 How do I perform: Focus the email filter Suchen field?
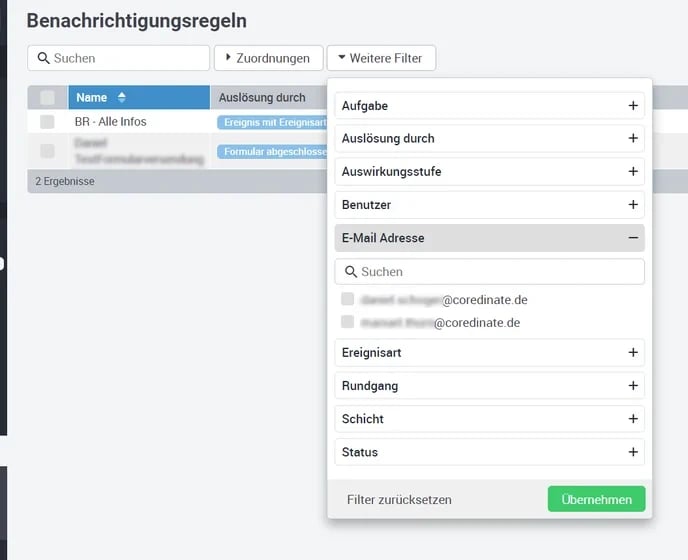[x=489, y=272]
